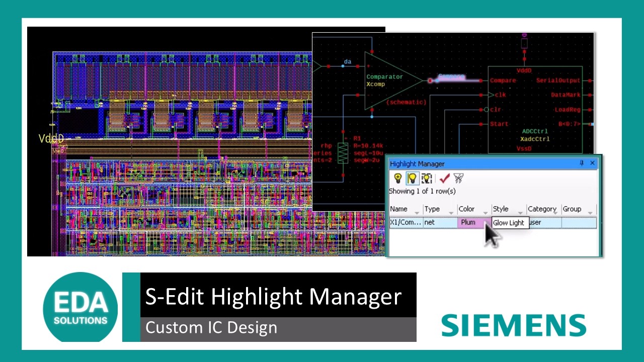Click the DataMark pin label
Image resolution: width=644 pixels, height=362 pixels.
pyautogui.click(x=566, y=95)
